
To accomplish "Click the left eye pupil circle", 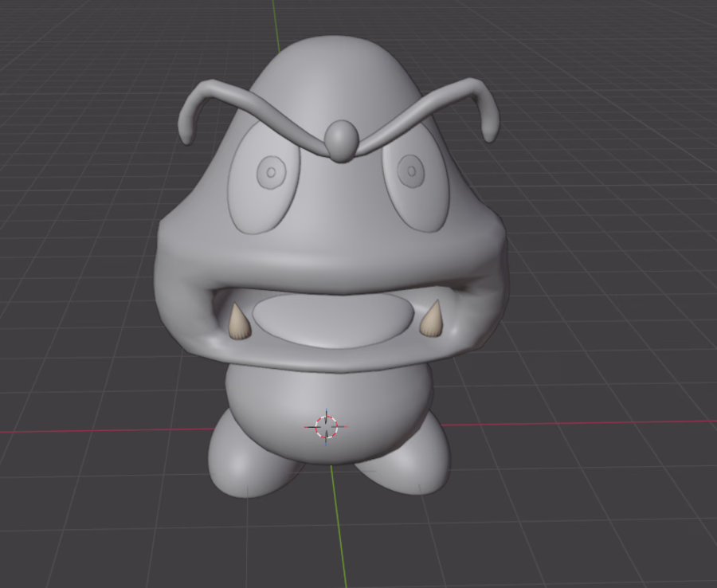I will pos(271,172).
